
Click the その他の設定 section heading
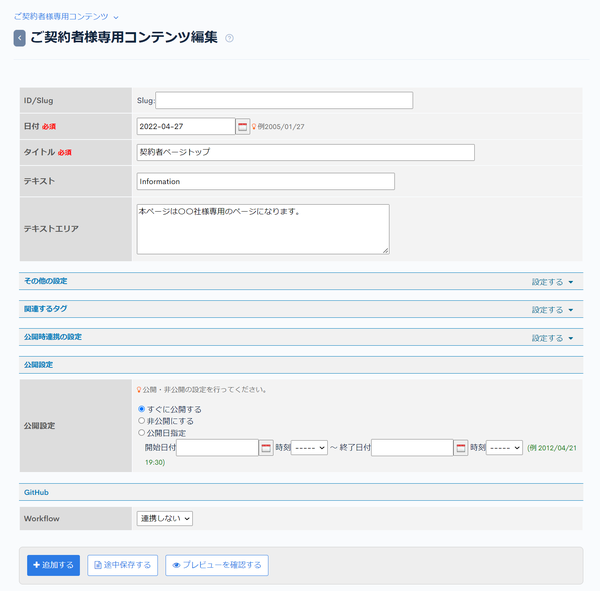point(46,281)
